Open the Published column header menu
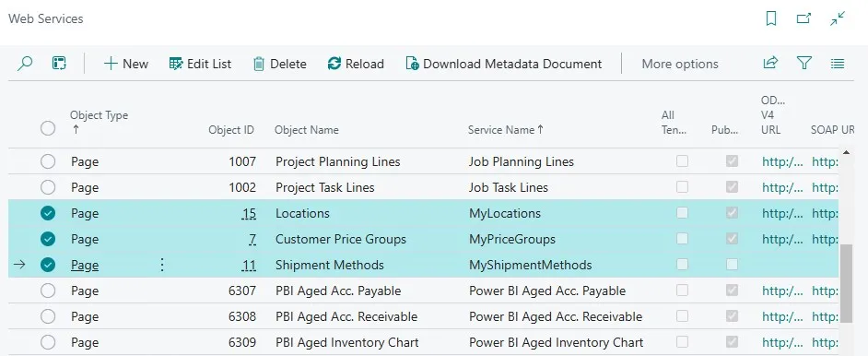The width and height of the screenshot is (868, 356). (724, 131)
